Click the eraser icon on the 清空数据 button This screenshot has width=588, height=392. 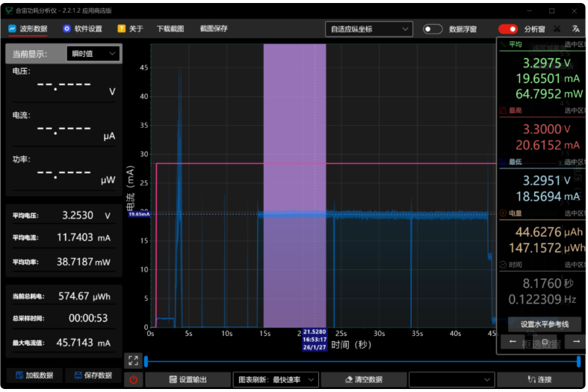point(349,379)
